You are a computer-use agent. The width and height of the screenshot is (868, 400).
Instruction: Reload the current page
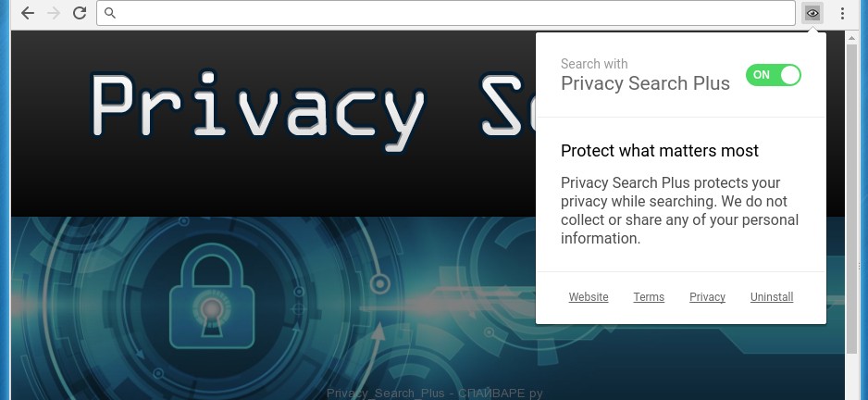(x=80, y=13)
